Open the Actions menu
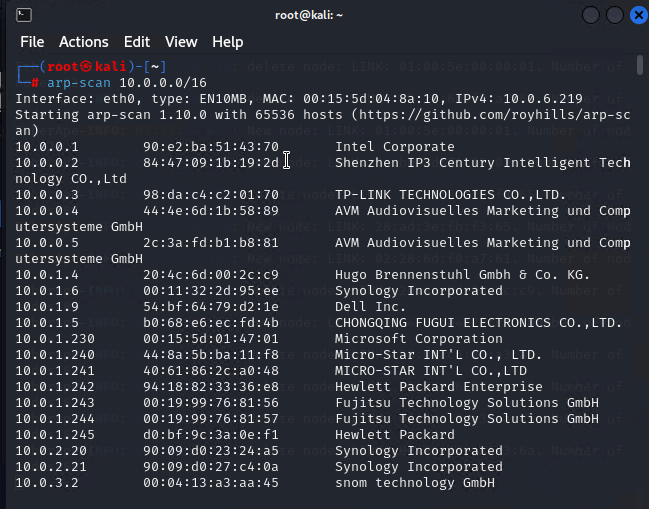Screen dimensions: 649x509 click(84, 42)
